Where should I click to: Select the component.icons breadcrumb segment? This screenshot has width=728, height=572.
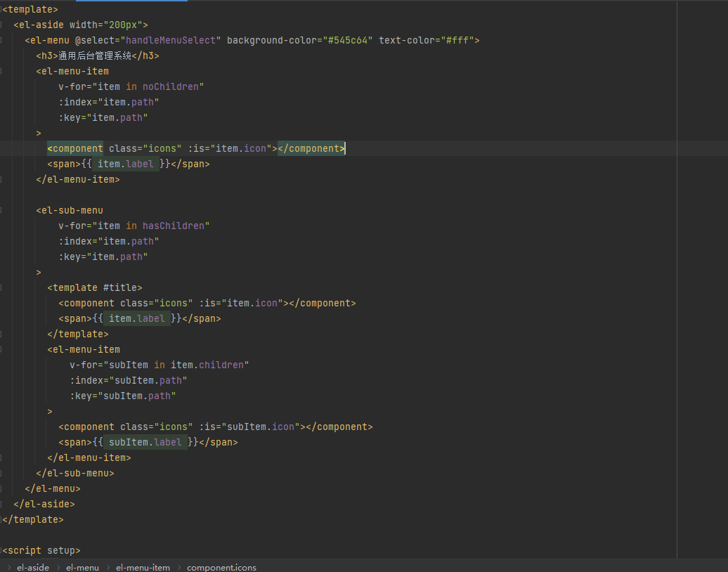point(221,567)
